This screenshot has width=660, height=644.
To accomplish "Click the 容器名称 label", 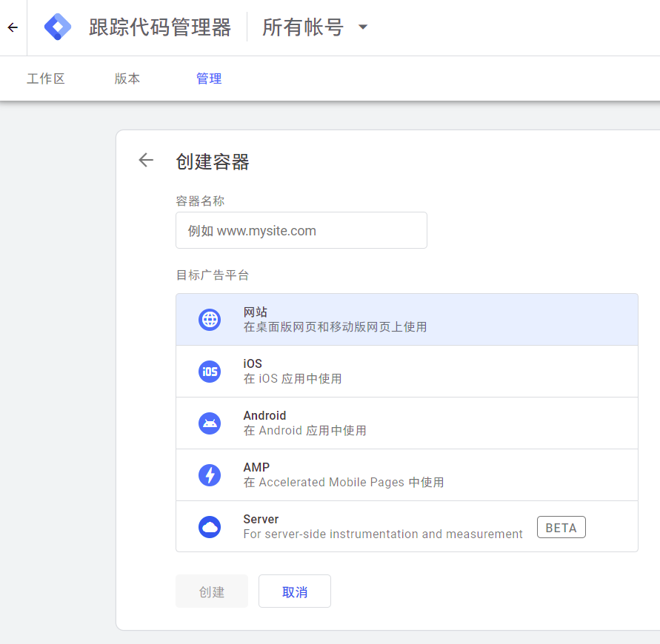I will pyautogui.click(x=200, y=201).
